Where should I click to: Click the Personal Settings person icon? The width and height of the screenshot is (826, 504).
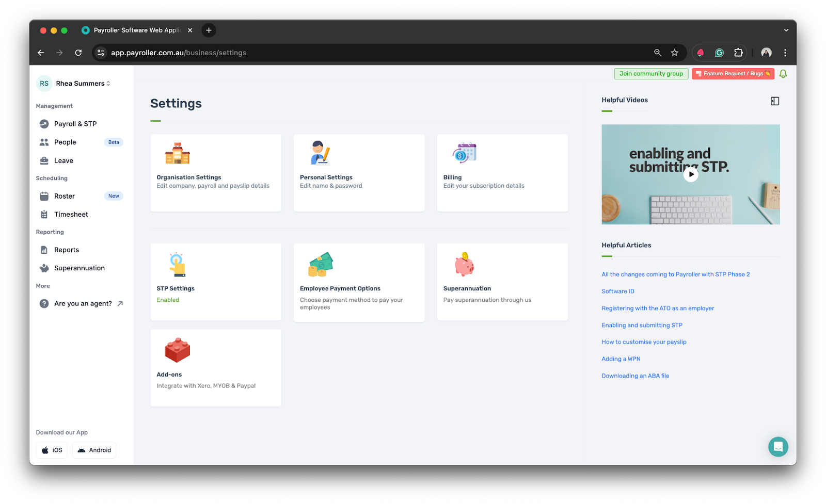(320, 153)
